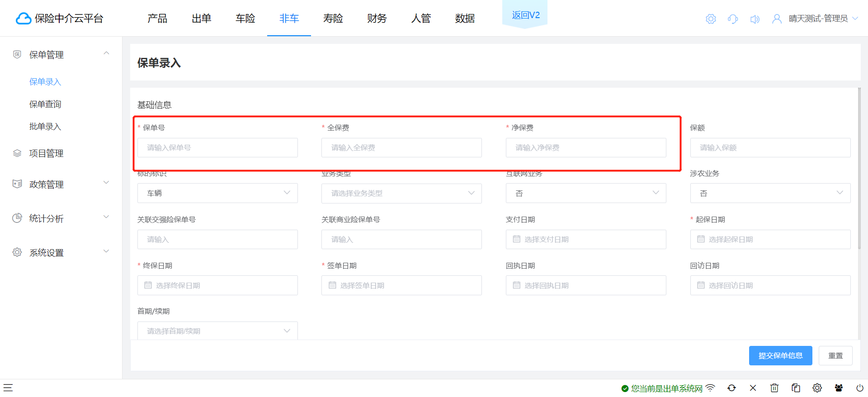Image resolution: width=868 pixels, height=397 pixels.
Task: Click the user avatar icon
Action: point(777,19)
